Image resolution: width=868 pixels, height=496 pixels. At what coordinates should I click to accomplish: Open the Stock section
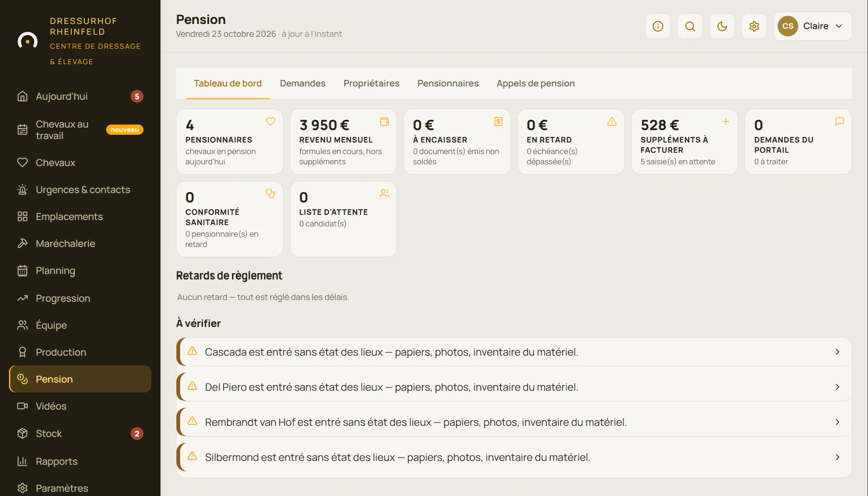point(80,434)
